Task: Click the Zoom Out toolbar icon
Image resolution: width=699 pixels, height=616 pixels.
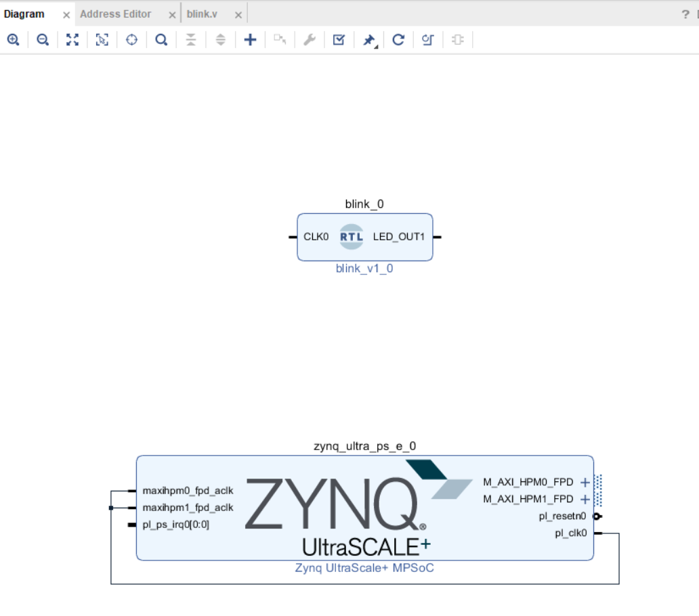Action: 43,40
